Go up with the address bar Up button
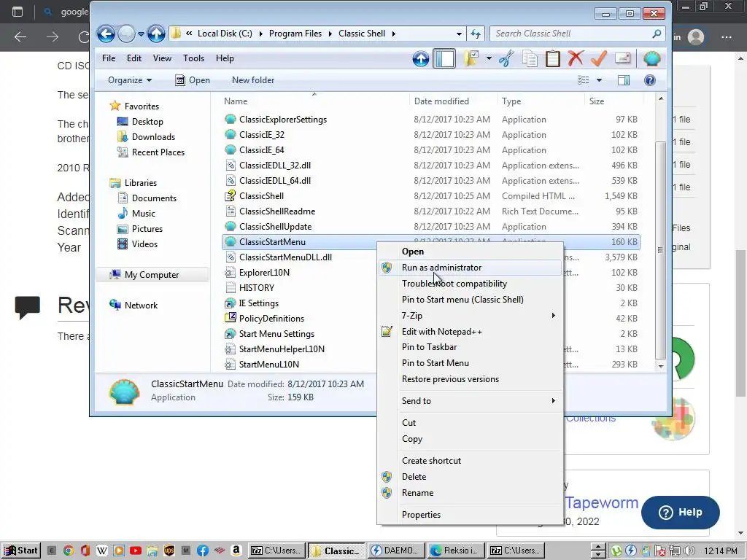Image resolution: width=747 pixels, height=560 pixels. [x=156, y=34]
